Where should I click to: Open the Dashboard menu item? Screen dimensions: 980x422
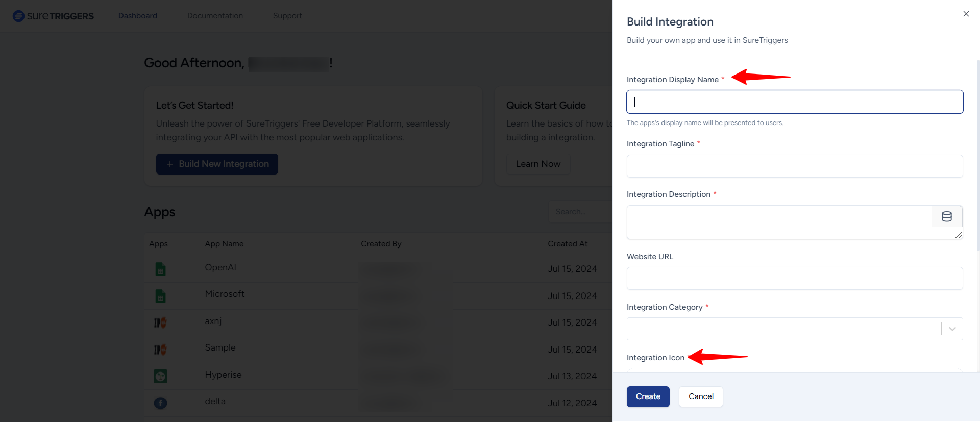[138, 16]
